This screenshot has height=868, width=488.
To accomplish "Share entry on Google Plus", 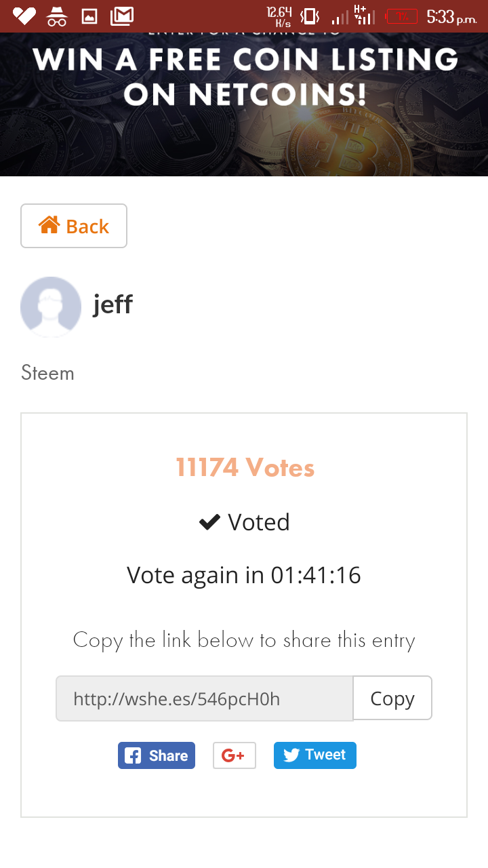I will [234, 755].
